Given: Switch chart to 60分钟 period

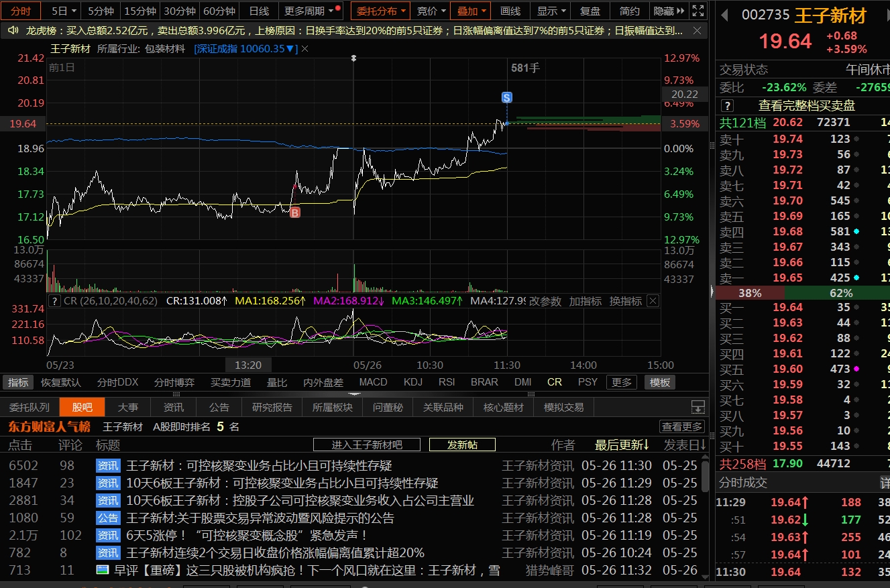Looking at the screenshot, I should coord(219,11).
